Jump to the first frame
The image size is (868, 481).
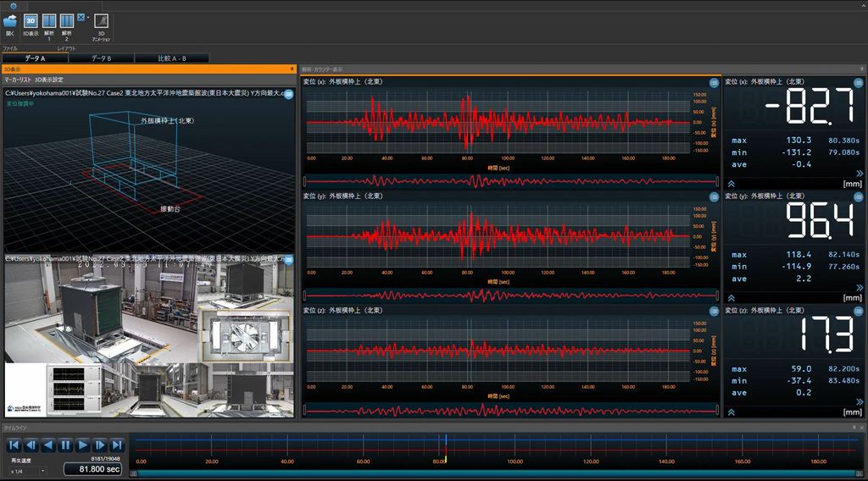14,445
